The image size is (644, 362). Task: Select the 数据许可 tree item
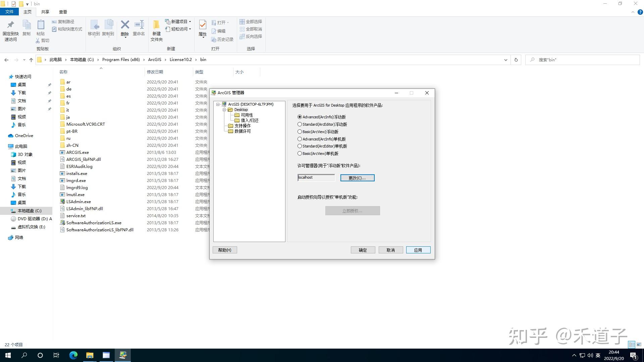[x=243, y=131]
